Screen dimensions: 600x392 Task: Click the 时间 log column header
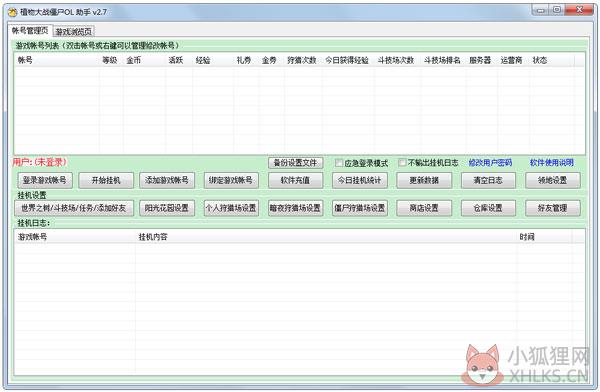tap(545, 237)
